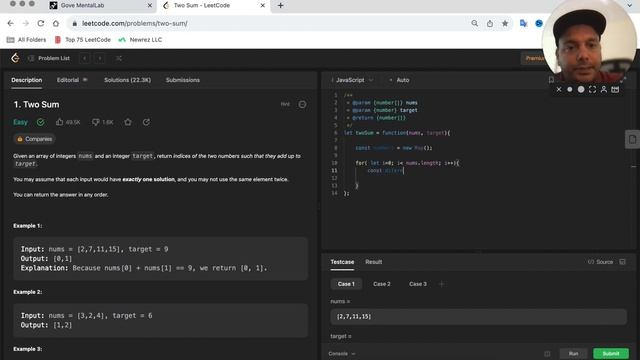Open the feedback circle icon beside Hint
640x360 pixels.
click(302, 104)
